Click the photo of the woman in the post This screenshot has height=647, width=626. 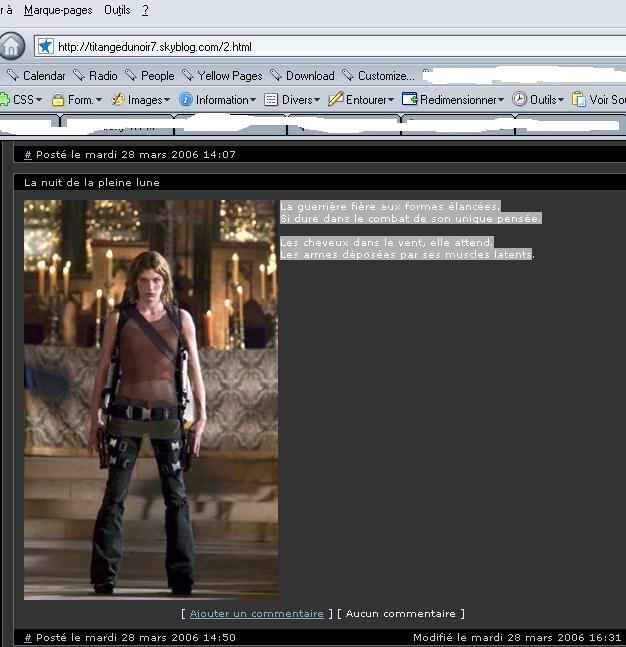[151, 400]
